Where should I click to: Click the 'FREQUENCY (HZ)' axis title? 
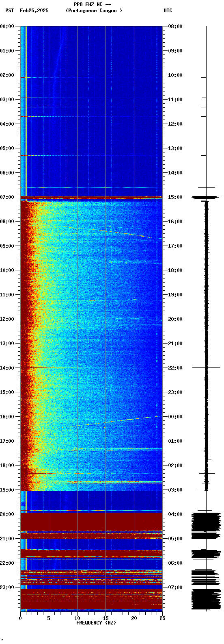point(96,623)
